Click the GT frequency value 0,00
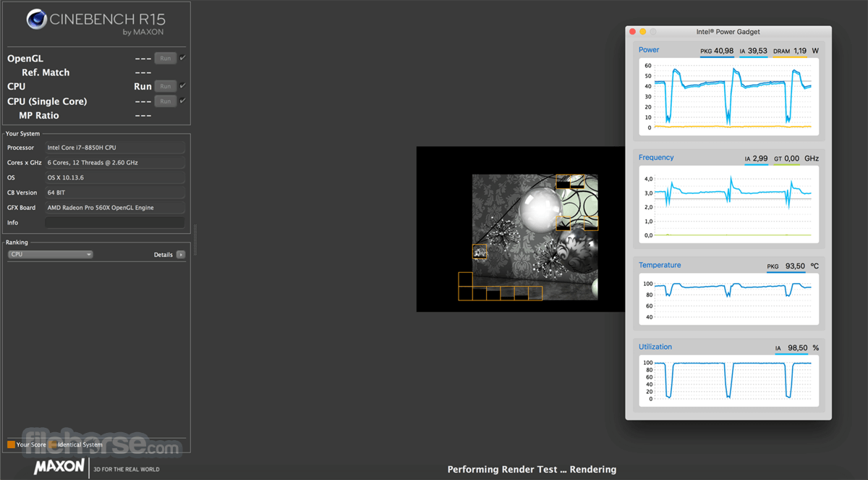 pyautogui.click(x=791, y=159)
